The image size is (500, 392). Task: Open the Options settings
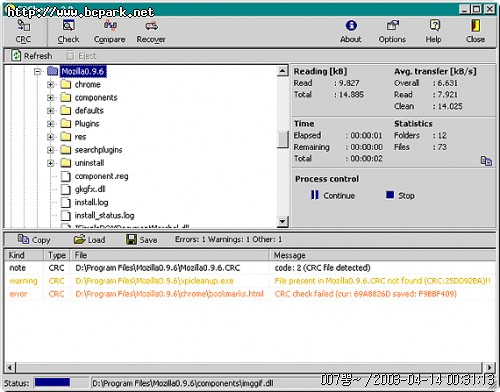[392, 32]
